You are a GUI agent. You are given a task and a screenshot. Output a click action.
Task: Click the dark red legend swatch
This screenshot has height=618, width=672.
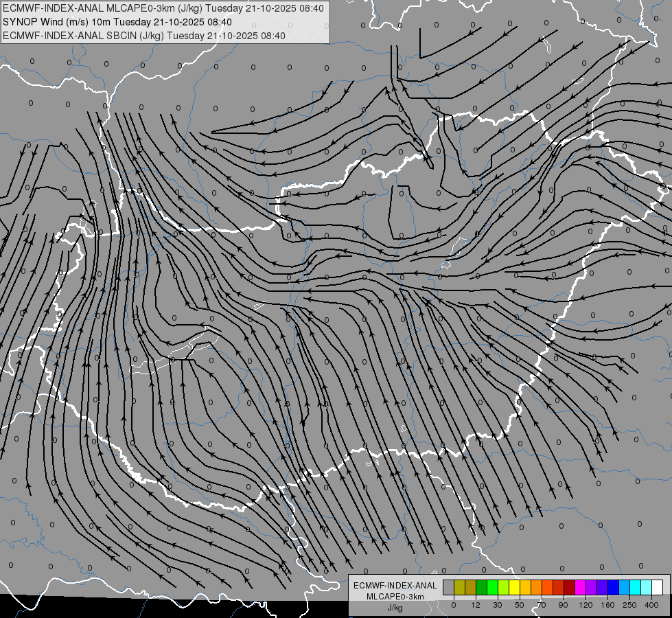point(569,587)
